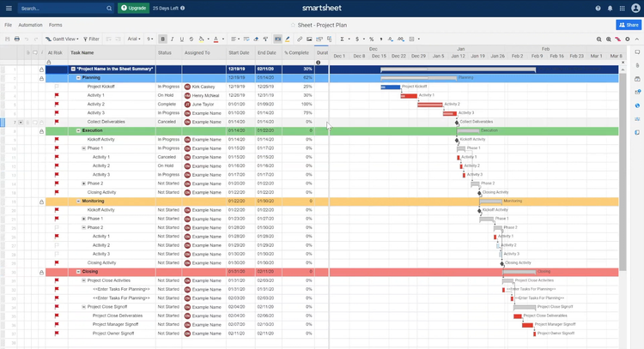This screenshot has height=349, width=644.
Task: Click the highlight changes pencil icon
Action: [x=288, y=39]
